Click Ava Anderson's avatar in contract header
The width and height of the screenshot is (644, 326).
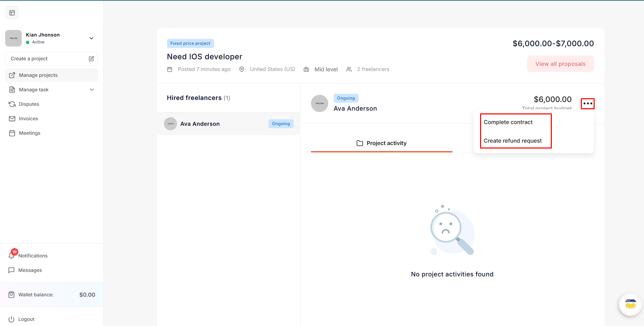point(319,103)
